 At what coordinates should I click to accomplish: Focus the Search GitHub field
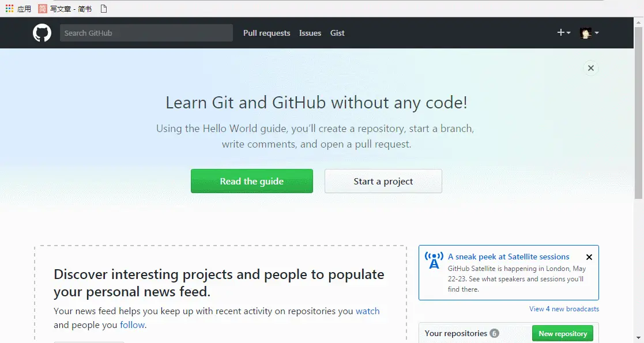click(146, 33)
